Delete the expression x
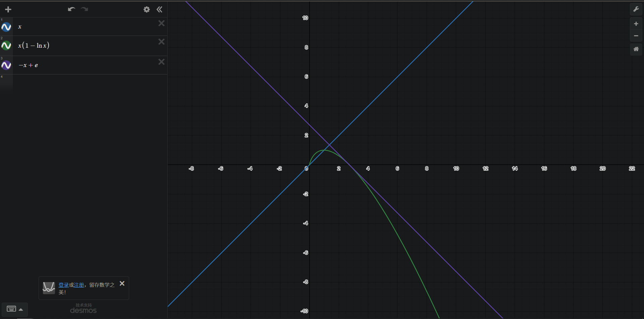The width and height of the screenshot is (644, 319). coord(161,23)
